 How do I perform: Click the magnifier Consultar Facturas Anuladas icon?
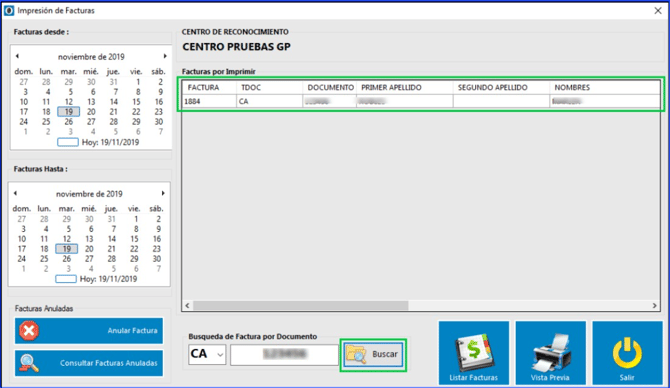(x=29, y=363)
